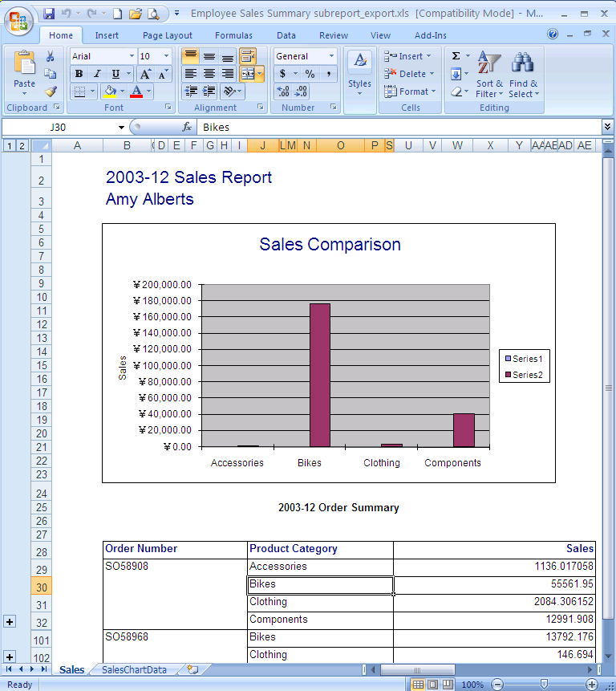
Task: Click zoom in plus button
Action: (x=591, y=685)
